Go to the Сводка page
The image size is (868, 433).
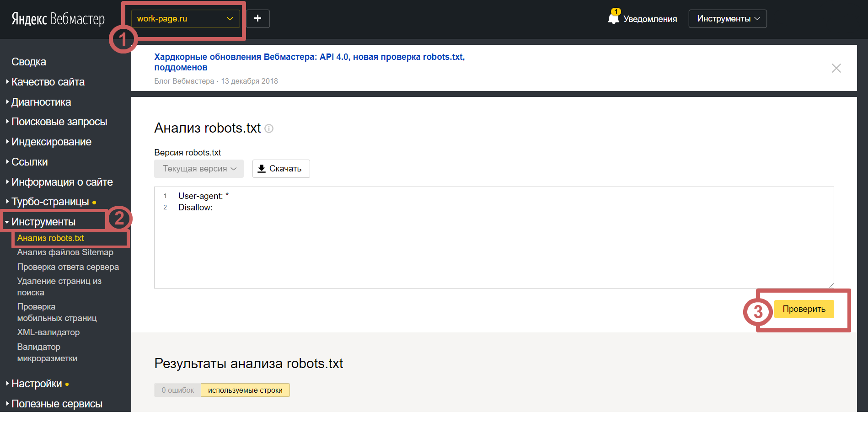[x=29, y=62]
